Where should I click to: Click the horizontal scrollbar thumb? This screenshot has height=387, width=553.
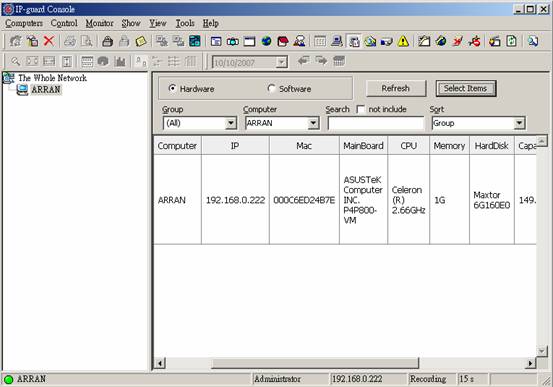[315, 363]
